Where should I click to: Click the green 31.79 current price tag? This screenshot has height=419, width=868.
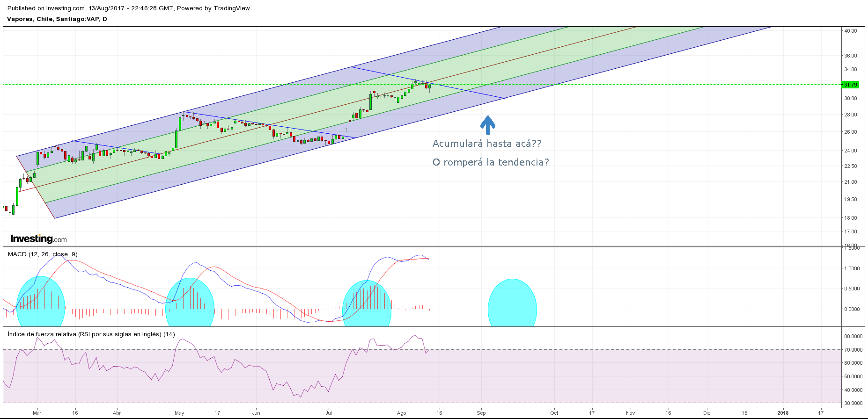(850, 85)
